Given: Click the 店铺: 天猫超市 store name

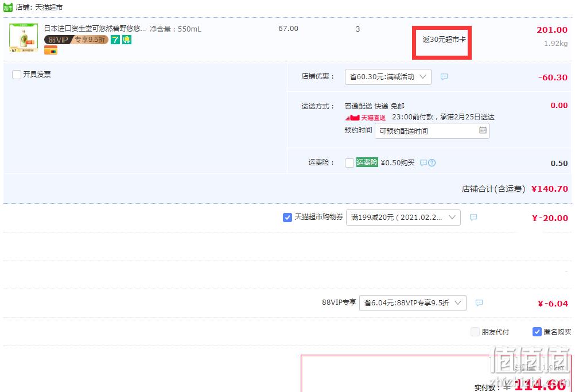Looking at the screenshot, I should pos(39,7).
